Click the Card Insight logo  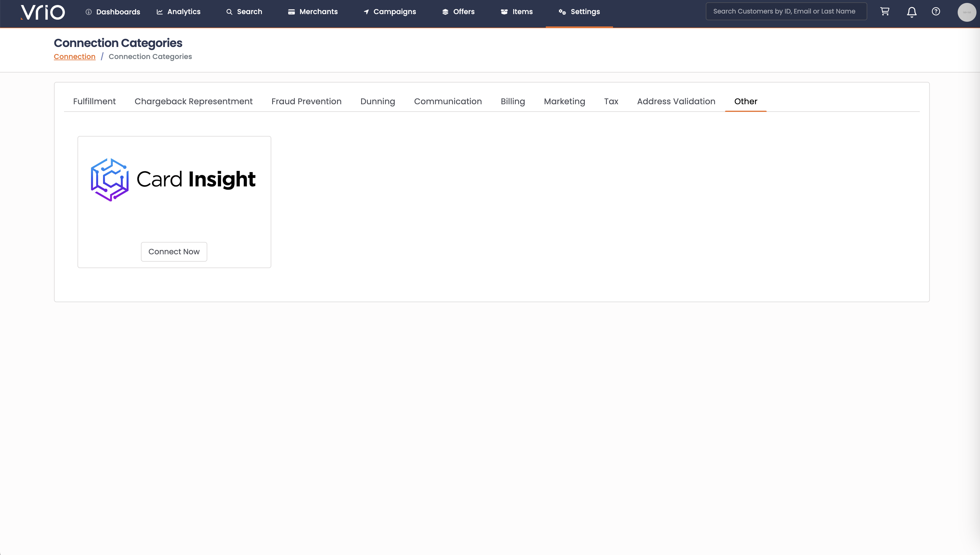[174, 179]
